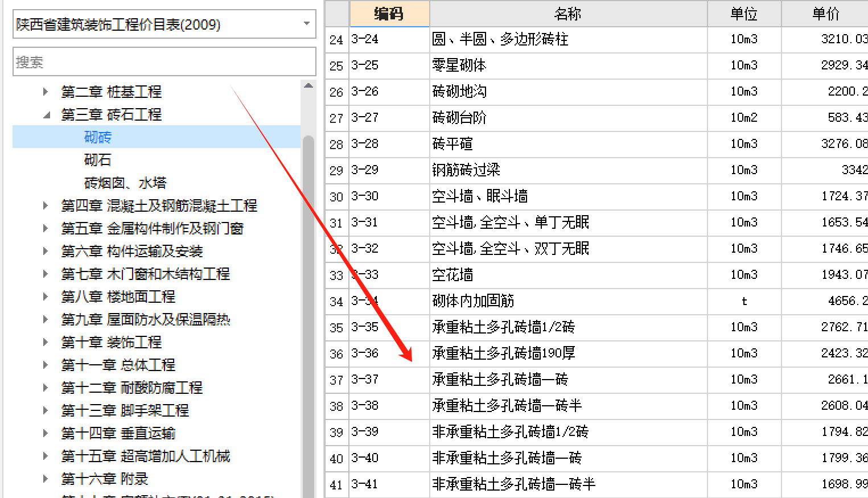Viewport: 868px width, 498px height.
Task: Select 非承重粘土多孔砖墙1/2砖 name cell
Action: 568,432
